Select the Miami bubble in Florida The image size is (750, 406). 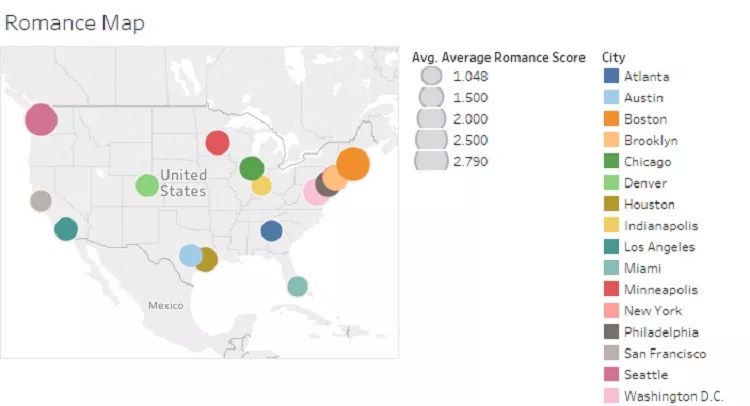click(x=297, y=286)
